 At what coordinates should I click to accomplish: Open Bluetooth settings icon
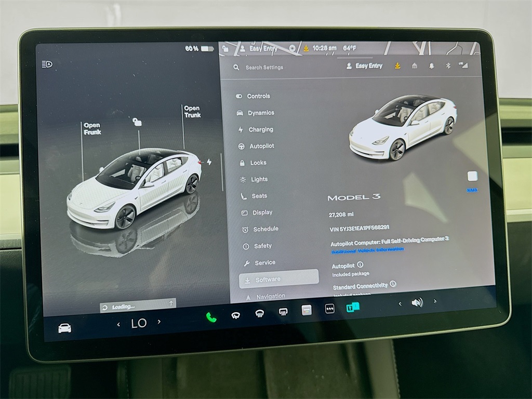click(448, 65)
